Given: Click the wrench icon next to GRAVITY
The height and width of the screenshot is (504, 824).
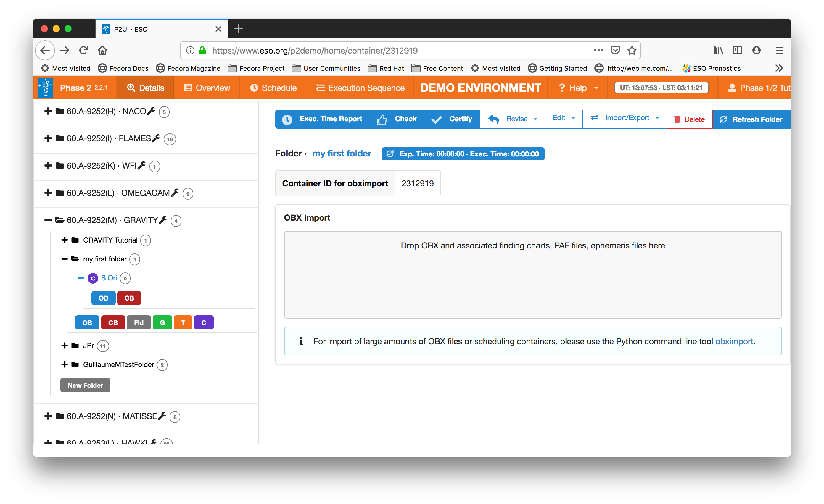Looking at the screenshot, I should point(163,220).
